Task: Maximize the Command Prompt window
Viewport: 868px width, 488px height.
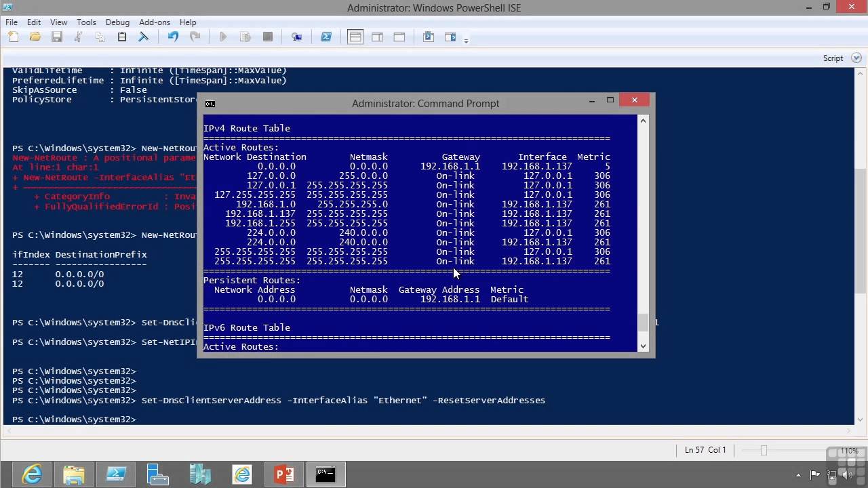Action: 610,100
